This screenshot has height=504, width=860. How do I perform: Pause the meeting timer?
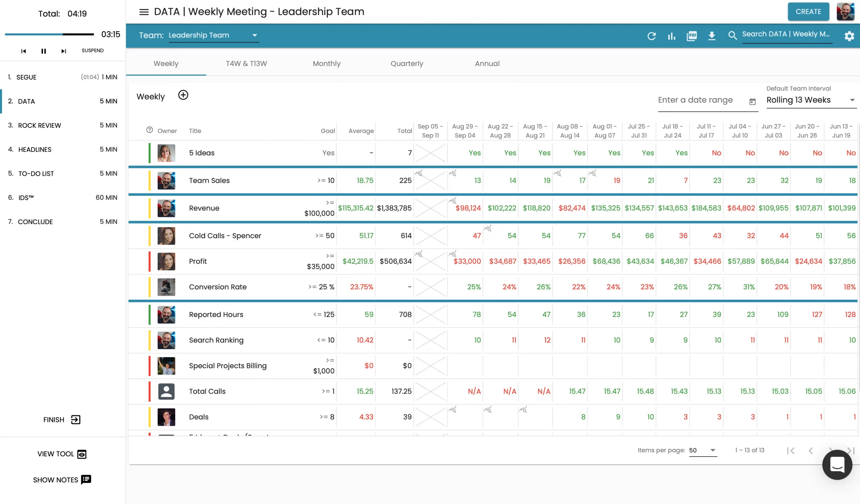43,51
